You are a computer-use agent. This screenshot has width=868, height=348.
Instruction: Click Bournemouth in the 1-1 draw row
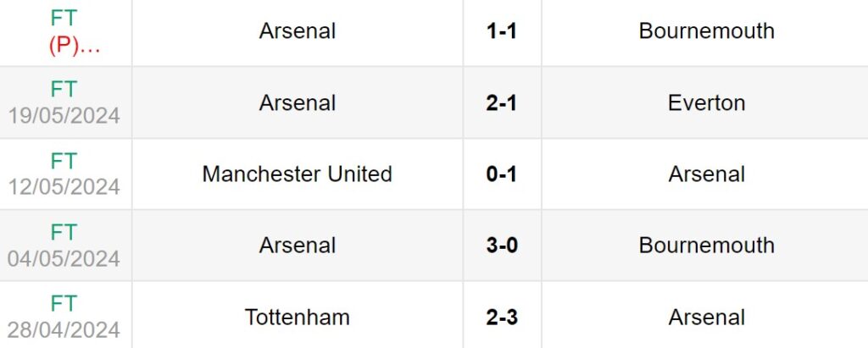[706, 31]
